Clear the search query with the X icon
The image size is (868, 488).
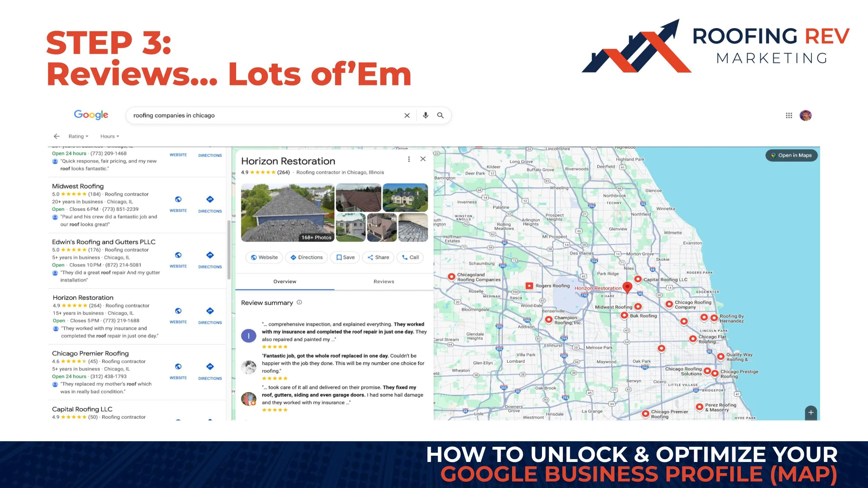point(407,115)
